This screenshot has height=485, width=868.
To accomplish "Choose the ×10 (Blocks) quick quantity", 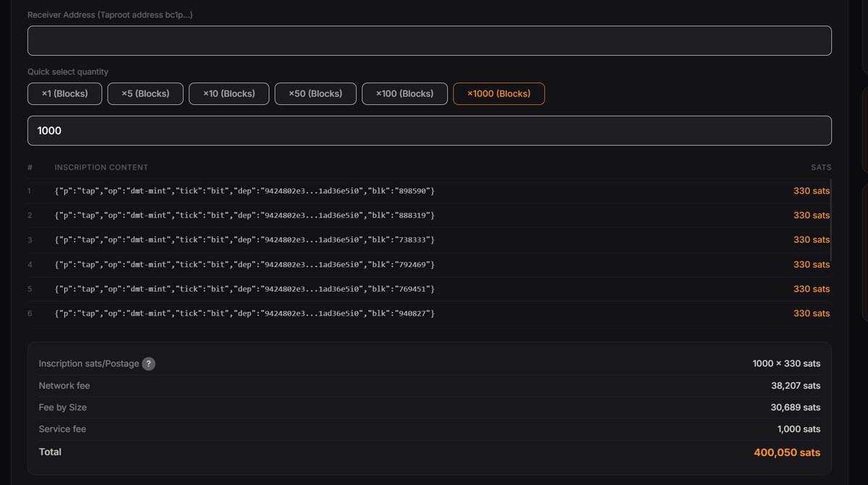I will pyautogui.click(x=229, y=93).
